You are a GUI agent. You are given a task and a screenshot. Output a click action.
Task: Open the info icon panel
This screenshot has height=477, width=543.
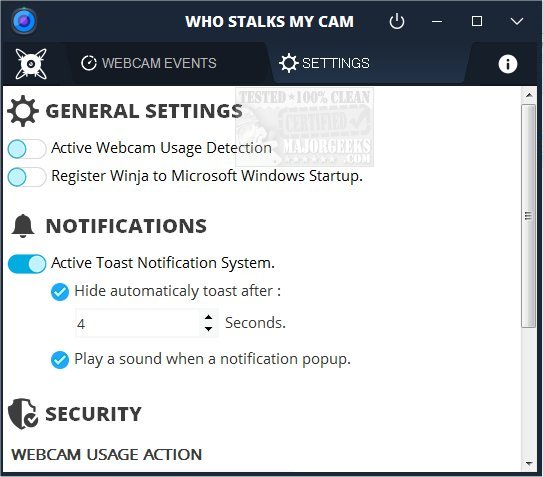pos(508,64)
